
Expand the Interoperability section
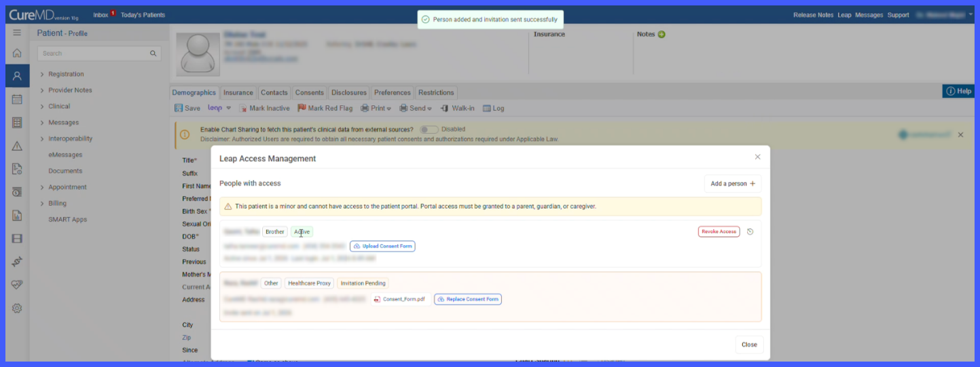70,139
